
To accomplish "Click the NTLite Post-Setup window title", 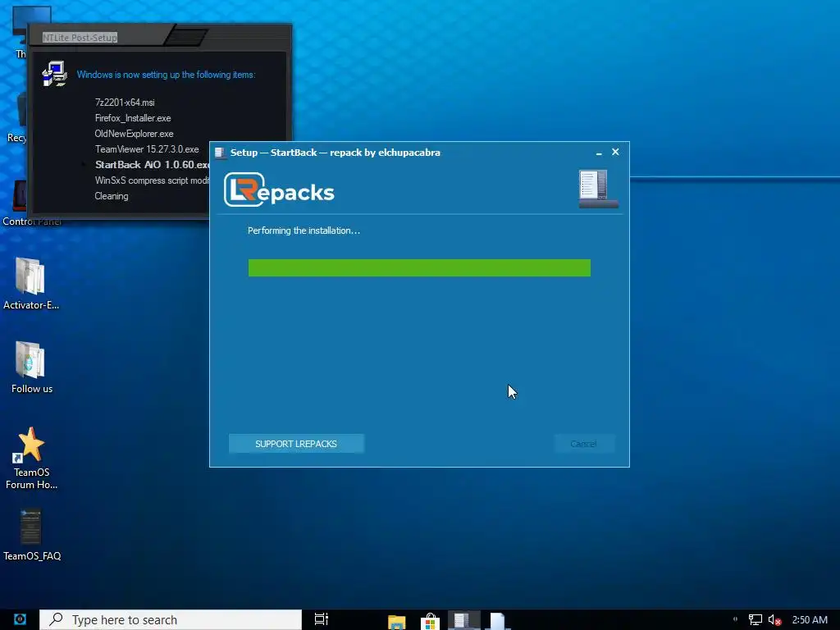I will click(x=80, y=38).
